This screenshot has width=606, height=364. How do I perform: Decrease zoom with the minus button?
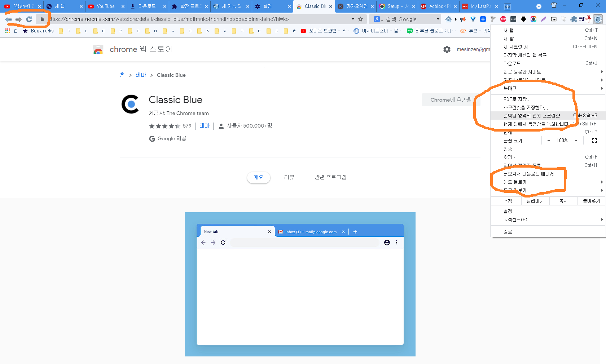coord(549,141)
